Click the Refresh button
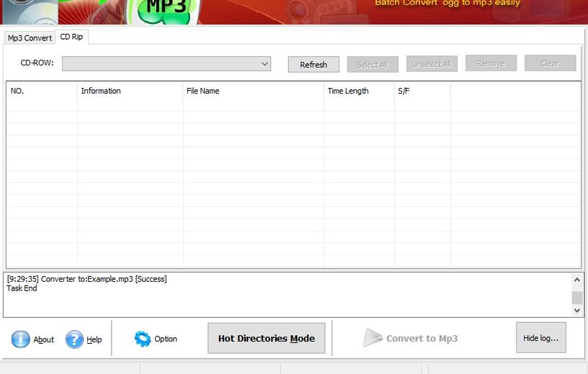Image resolution: width=588 pixels, height=374 pixels. [x=313, y=65]
